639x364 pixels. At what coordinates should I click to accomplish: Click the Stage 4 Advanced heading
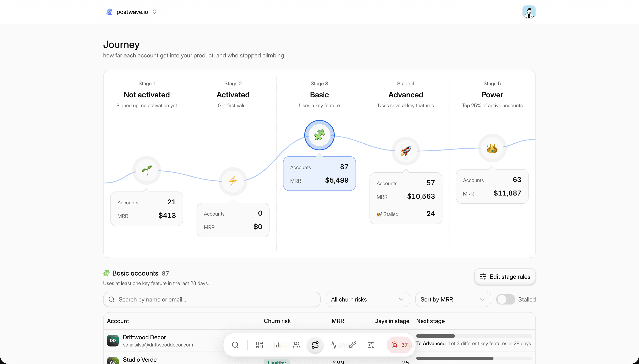click(x=406, y=95)
